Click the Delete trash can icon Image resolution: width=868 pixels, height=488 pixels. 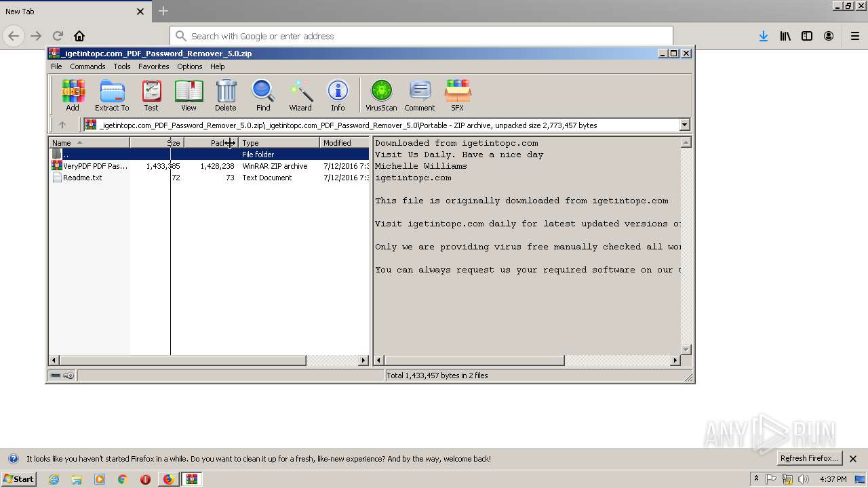point(226,95)
